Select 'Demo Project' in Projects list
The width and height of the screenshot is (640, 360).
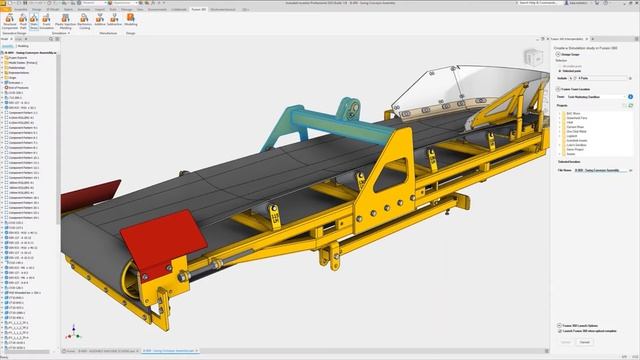[575, 149]
